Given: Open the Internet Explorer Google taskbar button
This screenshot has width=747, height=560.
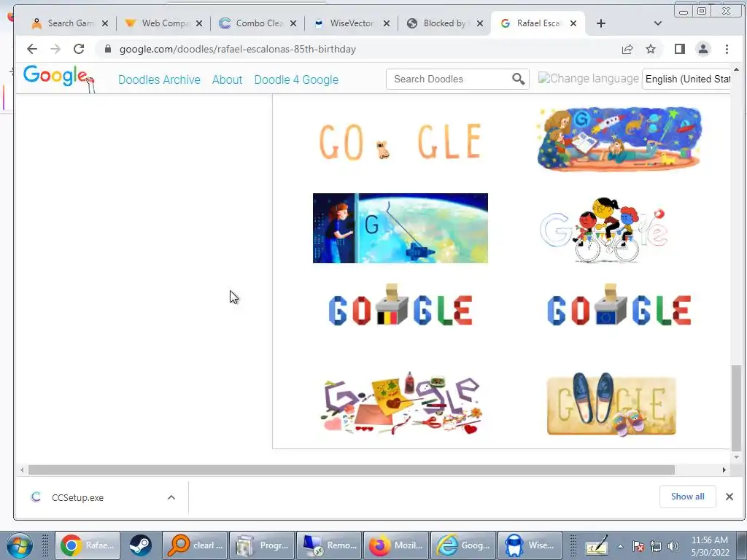Looking at the screenshot, I should point(463,545).
